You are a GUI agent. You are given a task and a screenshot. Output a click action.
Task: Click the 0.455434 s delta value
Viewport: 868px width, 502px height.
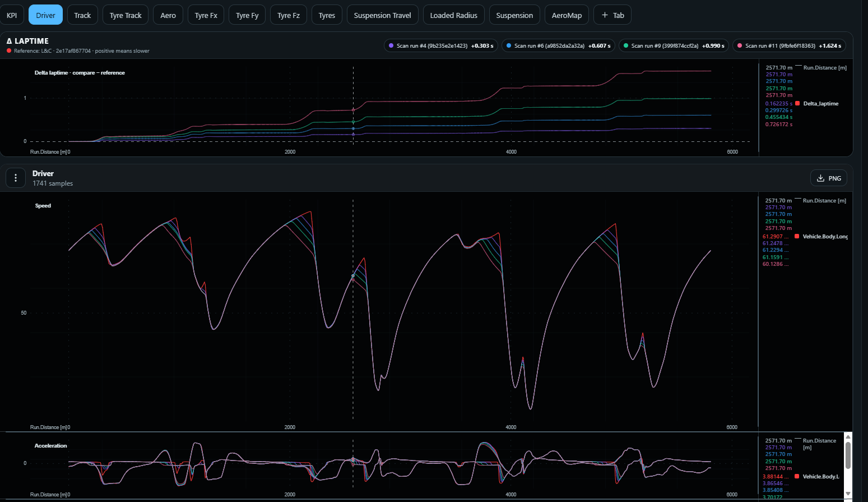(x=779, y=117)
